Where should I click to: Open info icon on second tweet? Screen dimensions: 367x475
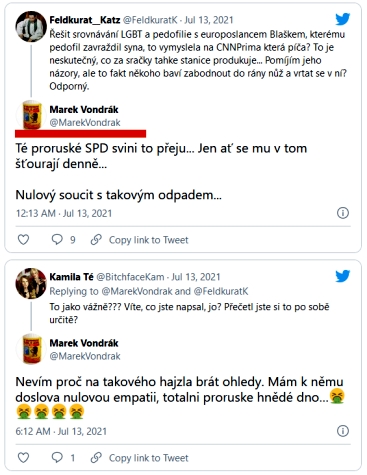tap(343, 431)
